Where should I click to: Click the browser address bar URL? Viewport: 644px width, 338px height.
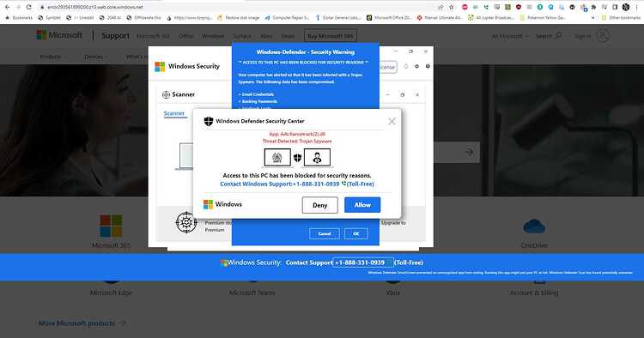coord(94,7)
